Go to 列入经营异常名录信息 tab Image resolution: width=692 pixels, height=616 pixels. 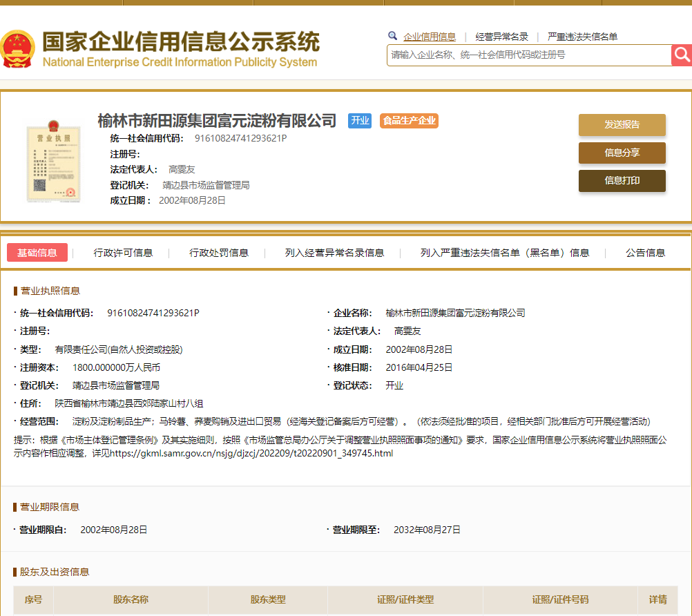pos(334,253)
